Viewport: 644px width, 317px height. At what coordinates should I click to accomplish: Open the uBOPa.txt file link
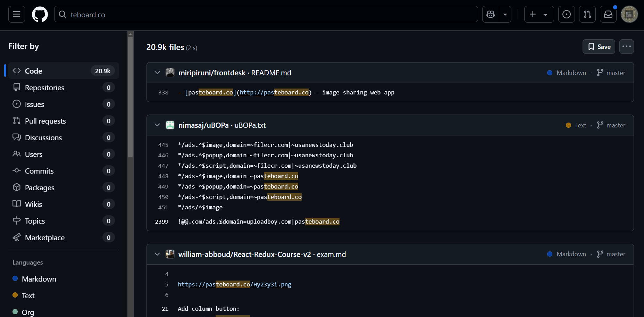point(250,125)
